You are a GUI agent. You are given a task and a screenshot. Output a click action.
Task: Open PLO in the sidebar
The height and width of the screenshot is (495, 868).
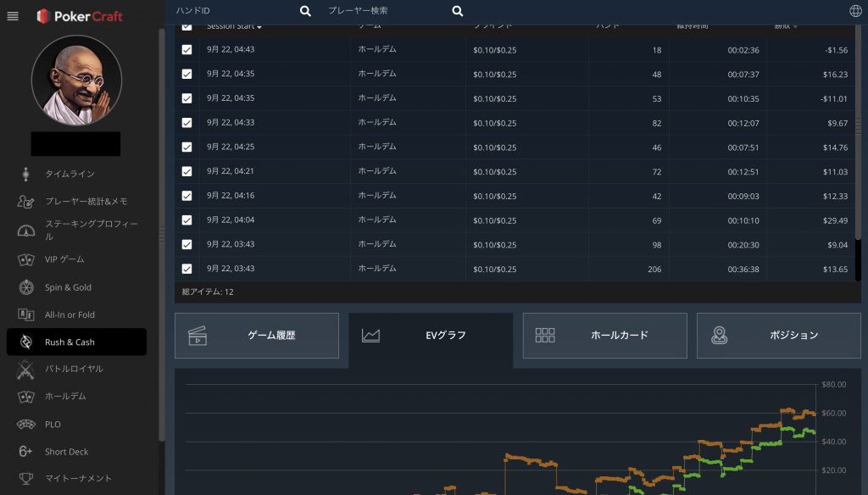tap(53, 425)
